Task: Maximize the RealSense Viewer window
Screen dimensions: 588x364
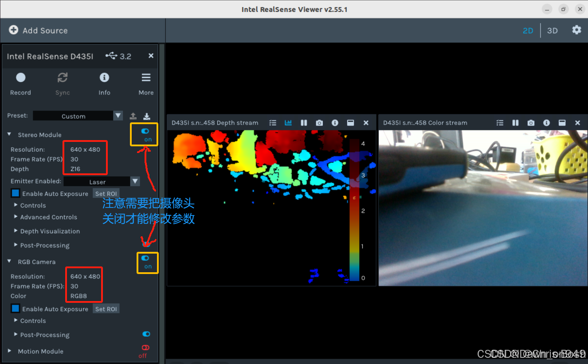Action: (563, 9)
